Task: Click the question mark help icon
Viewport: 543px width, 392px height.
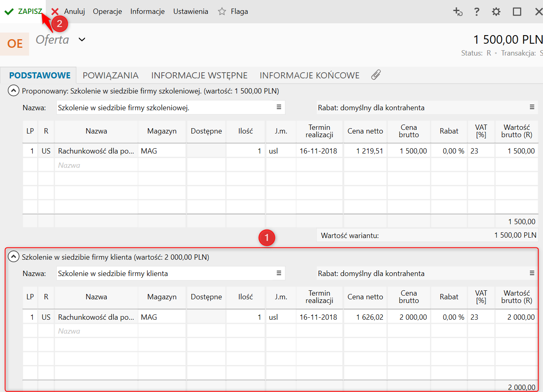Action: point(476,11)
